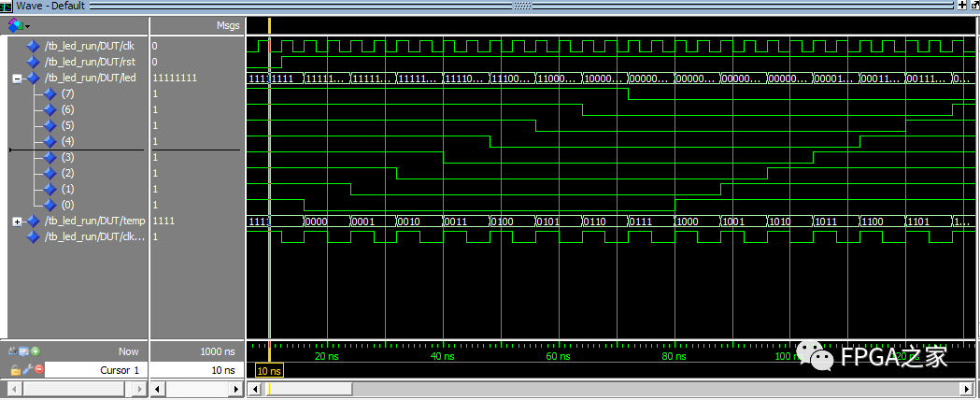Click the edit grid and timeline icon

click(24, 351)
